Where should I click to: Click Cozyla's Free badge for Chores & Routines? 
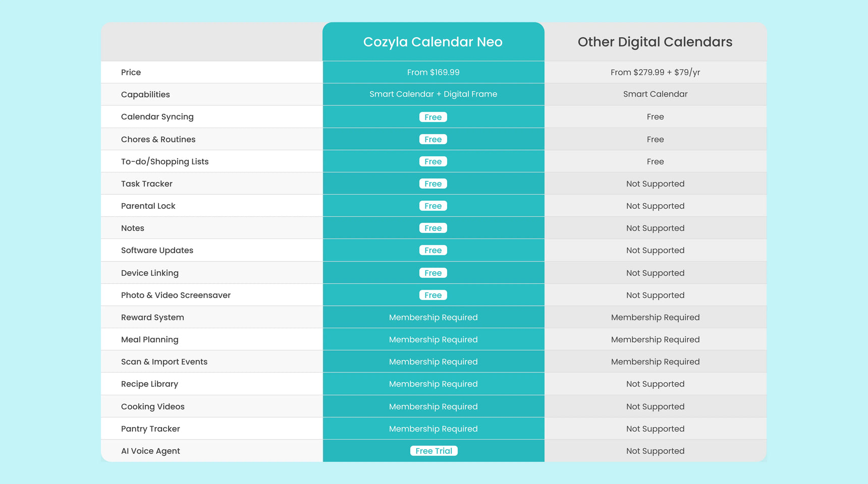coord(433,139)
